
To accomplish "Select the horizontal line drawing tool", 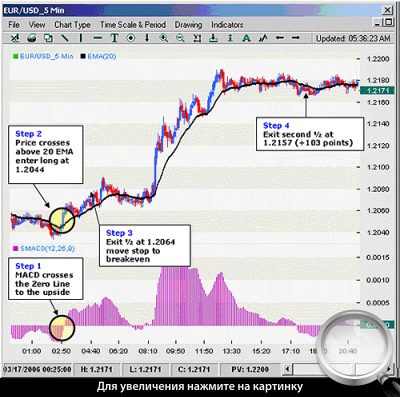I will click(x=98, y=38).
